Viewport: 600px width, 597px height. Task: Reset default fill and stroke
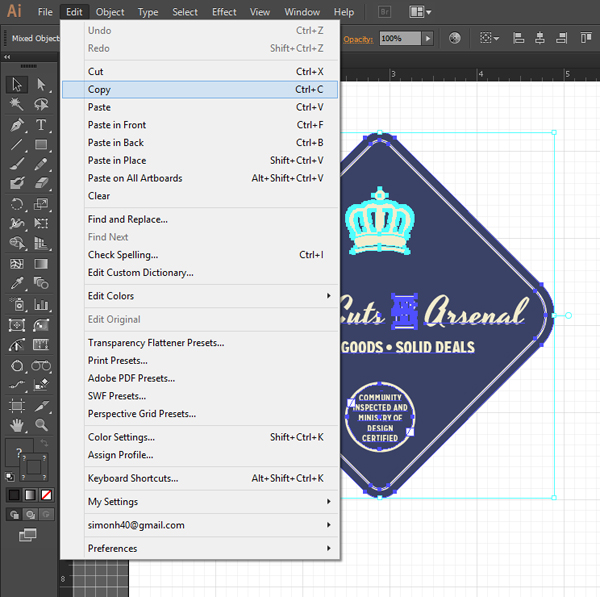10,477
